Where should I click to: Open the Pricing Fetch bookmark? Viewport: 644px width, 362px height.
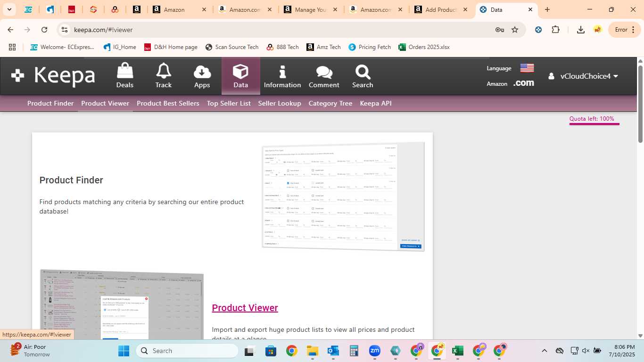(370, 47)
